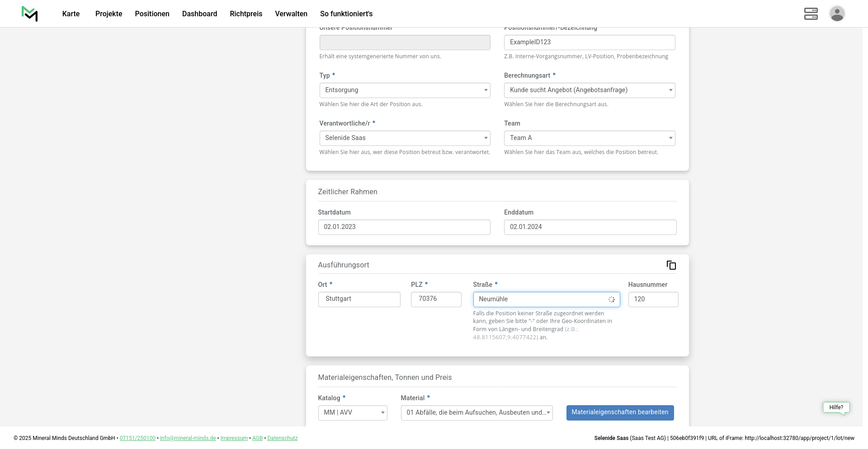Image resolution: width=868 pixels, height=449 pixels.
Task: Click the Startdatum date field
Action: [x=404, y=227]
